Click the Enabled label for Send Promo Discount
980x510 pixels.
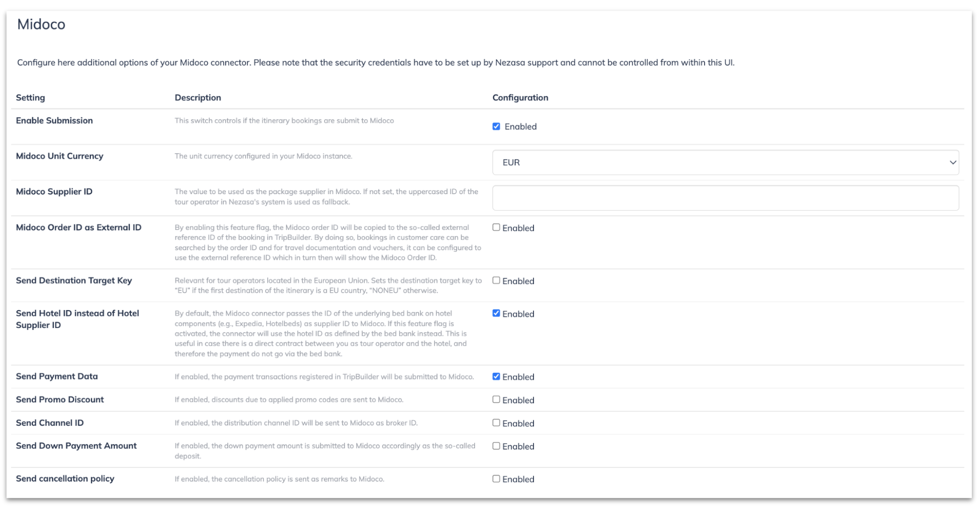518,400
